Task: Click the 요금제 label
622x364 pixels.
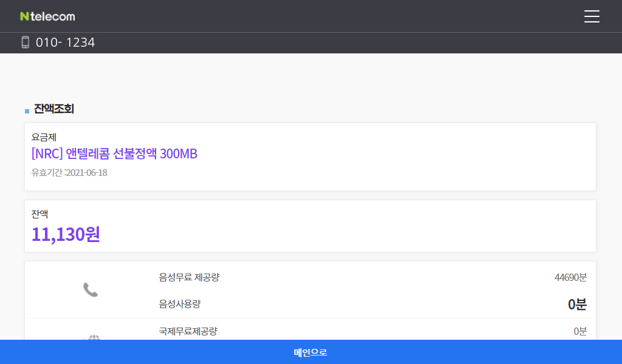Action: coord(44,137)
